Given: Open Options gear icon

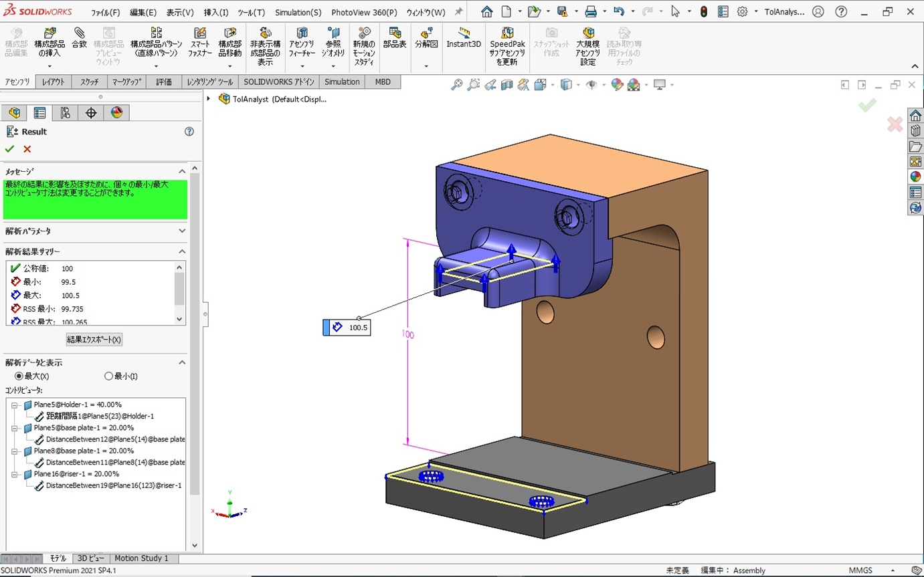Looking at the screenshot, I should [742, 11].
